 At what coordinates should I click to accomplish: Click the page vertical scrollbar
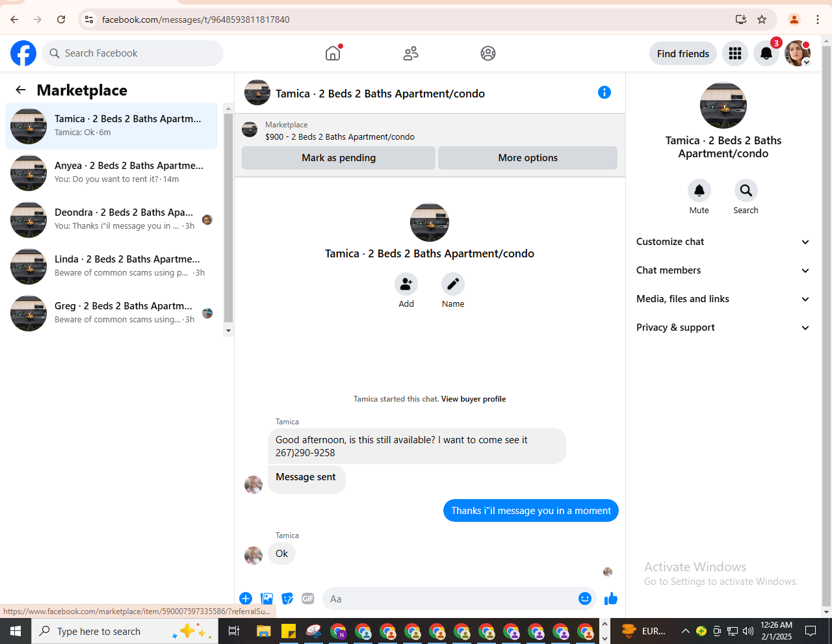tap(827, 325)
